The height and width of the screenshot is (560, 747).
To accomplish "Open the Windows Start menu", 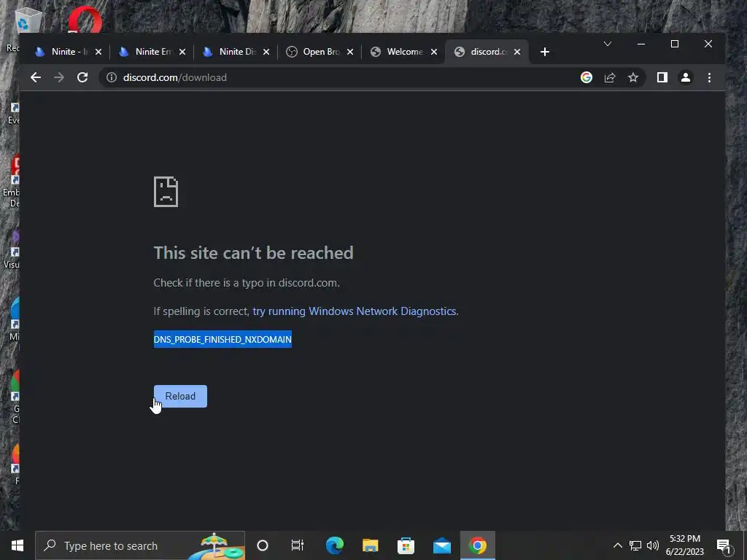I will (x=18, y=545).
